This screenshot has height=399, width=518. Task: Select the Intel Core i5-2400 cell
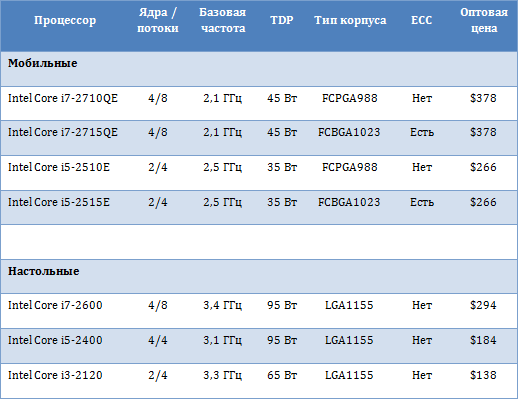click(55, 340)
